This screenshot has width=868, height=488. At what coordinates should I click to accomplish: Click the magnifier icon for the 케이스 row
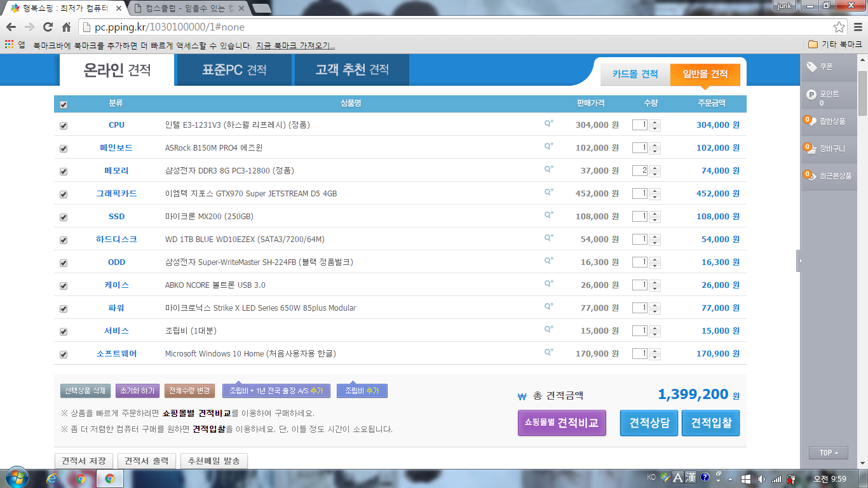[549, 284]
